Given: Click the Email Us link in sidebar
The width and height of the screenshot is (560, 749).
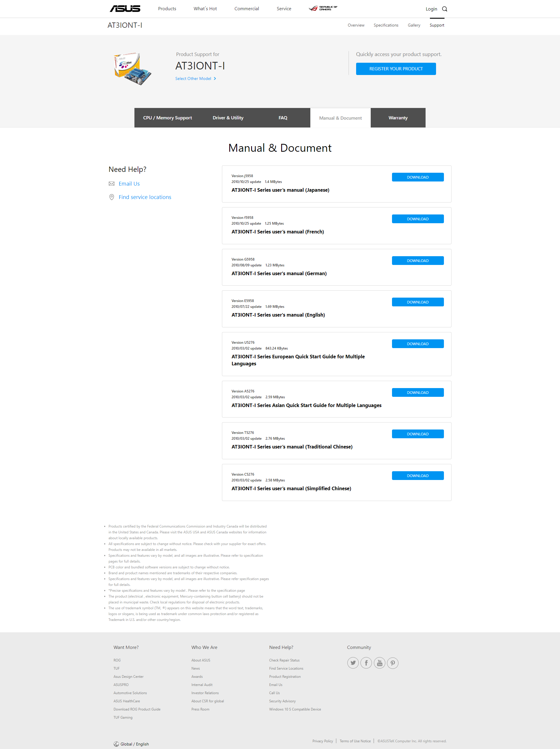Looking at the screenshot, I should (x=129, y=184).
